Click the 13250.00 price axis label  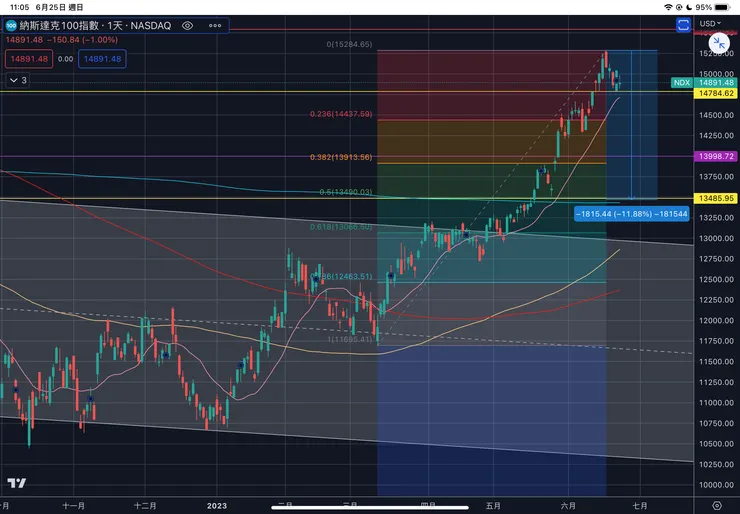point(716,218)
